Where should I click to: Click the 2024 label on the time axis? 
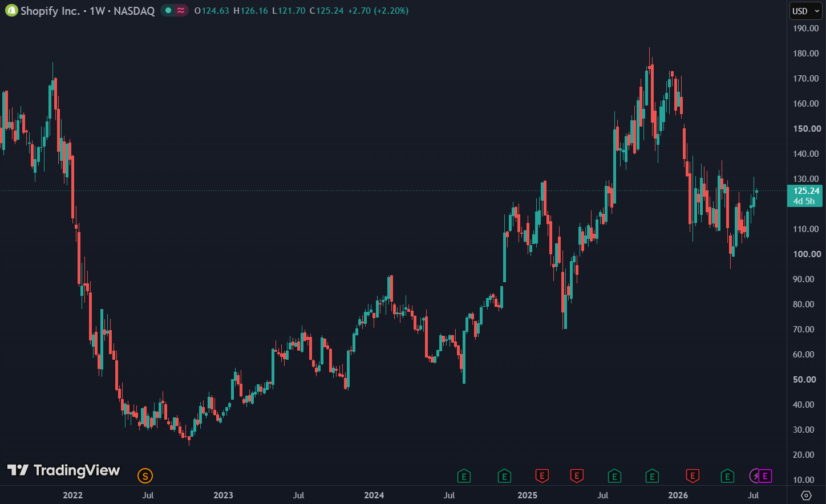point(374,495)
